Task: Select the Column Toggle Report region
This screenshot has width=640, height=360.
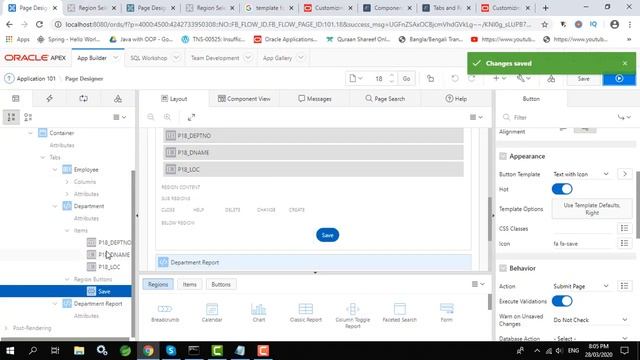Action: click(353, 316)
